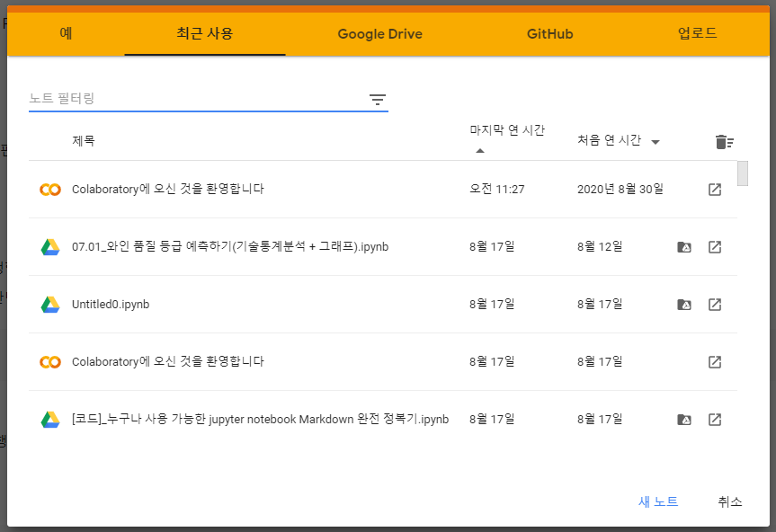
Task: Sort by 제목 column header
Action: tap(83, 140)
